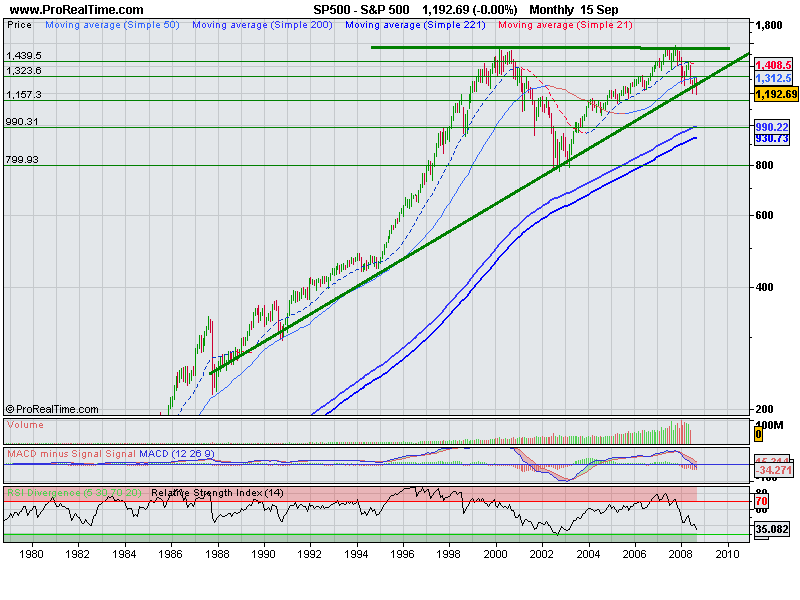Viewport: 800px width, 600px height.
Task: Click the 1988 year on time axis
Action: [217, 554]
